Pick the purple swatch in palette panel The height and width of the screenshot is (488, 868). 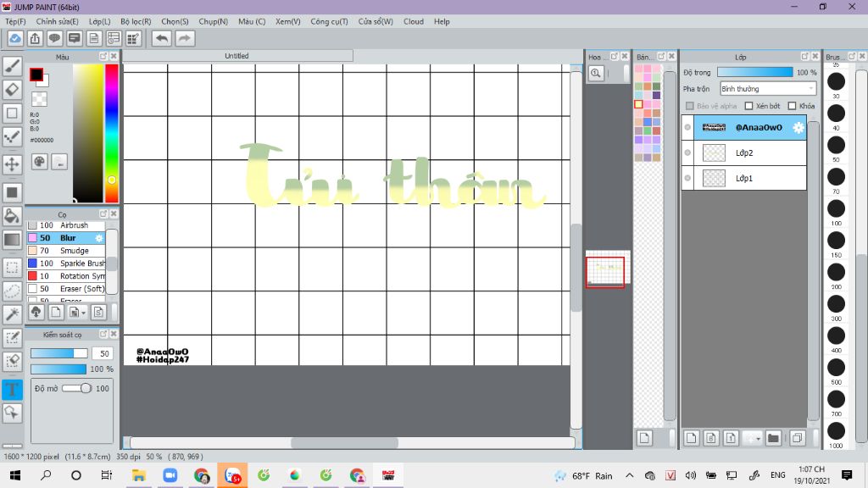point(656,95)
